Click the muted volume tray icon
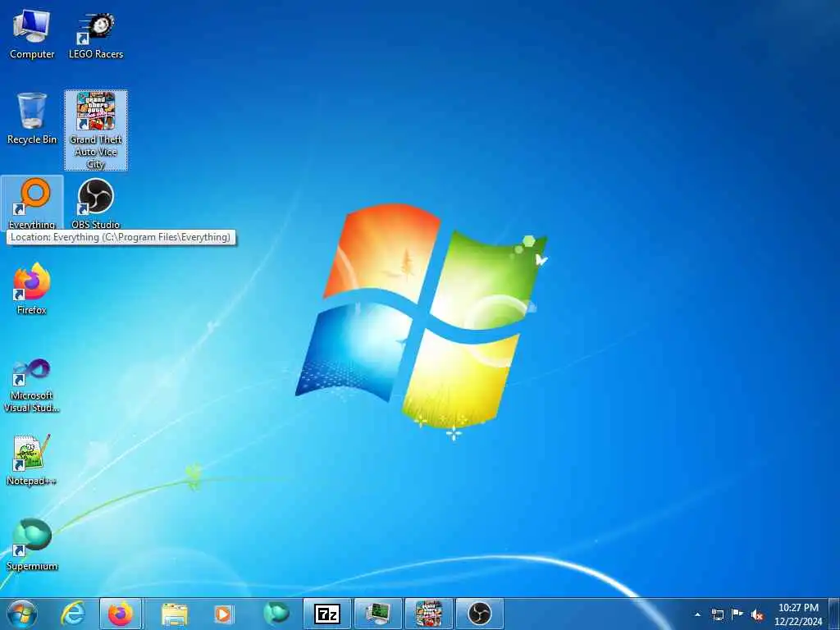840x630 pixels. pos(757,615)
